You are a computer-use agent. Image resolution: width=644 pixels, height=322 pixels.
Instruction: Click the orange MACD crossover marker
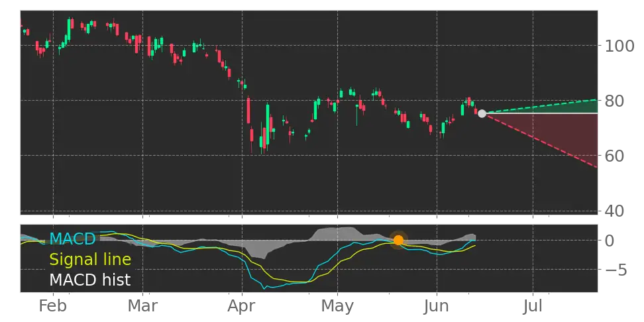pos(398,241)
